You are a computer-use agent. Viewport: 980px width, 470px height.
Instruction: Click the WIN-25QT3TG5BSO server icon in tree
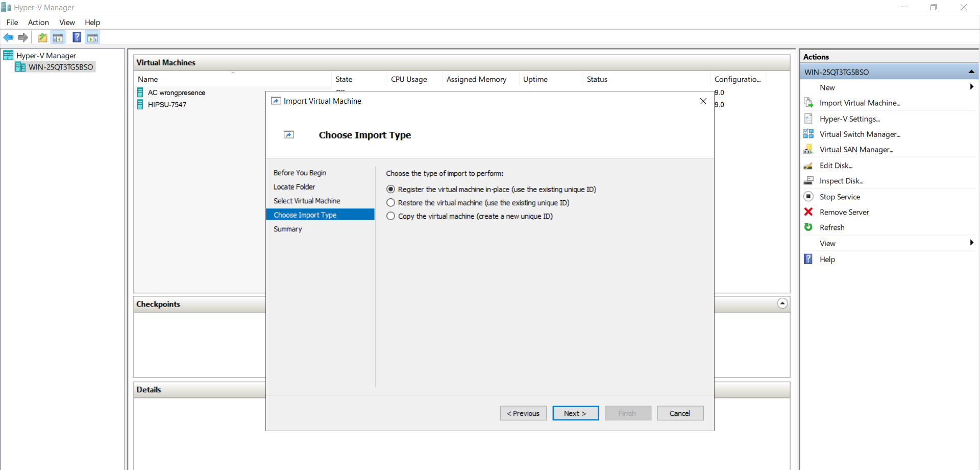(x=20, y=67)
